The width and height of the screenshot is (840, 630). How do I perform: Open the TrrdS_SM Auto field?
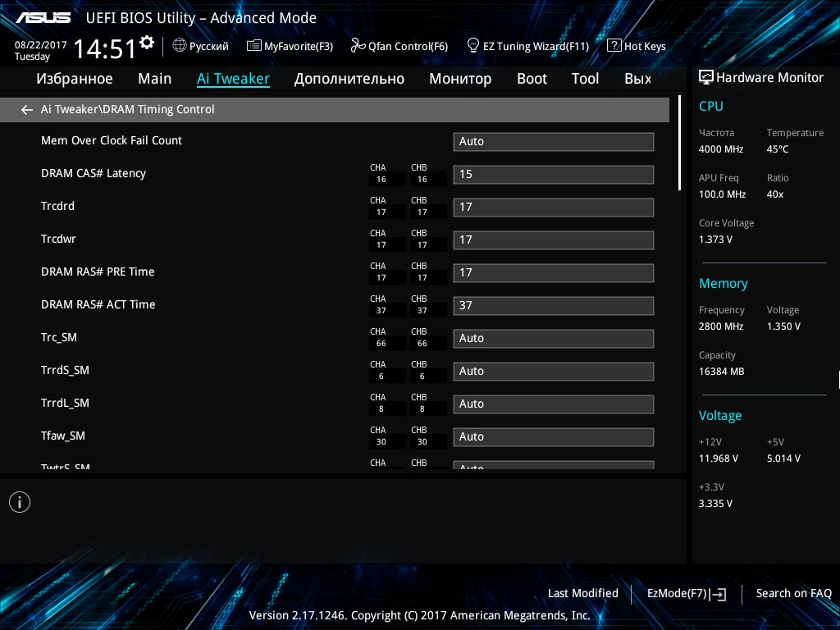click(x=554, y=372)
